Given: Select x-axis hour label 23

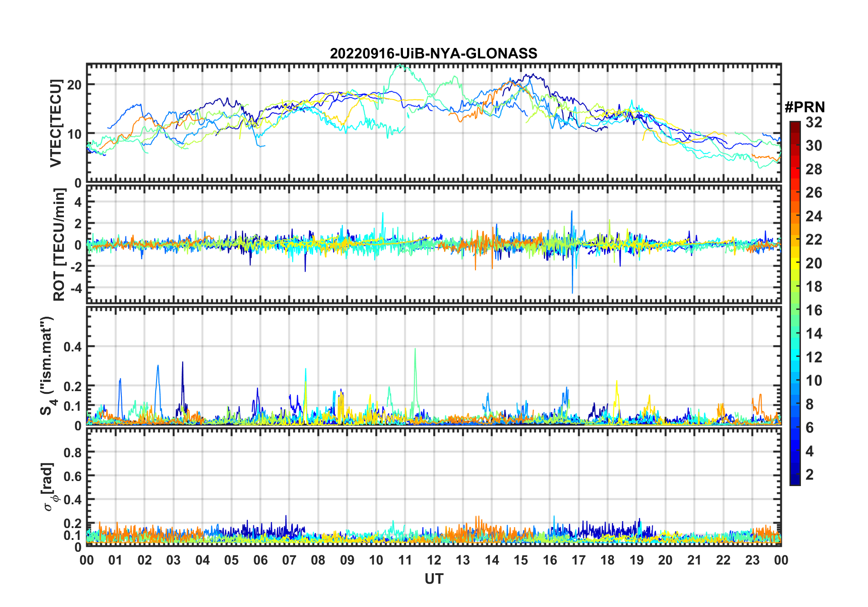Looking at the screenshot, I should point(752,560).
